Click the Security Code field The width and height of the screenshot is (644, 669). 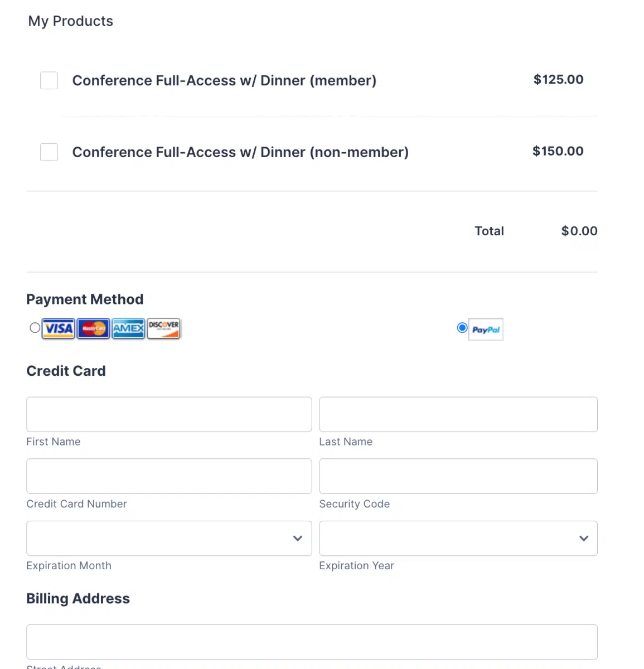[458, 476]
